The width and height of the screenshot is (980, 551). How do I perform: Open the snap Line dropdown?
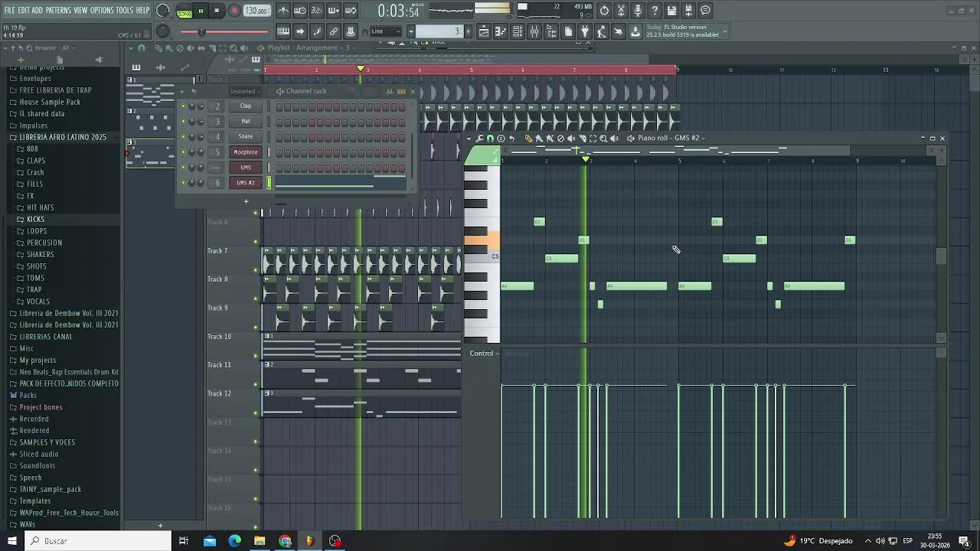(x=387, y=31)
